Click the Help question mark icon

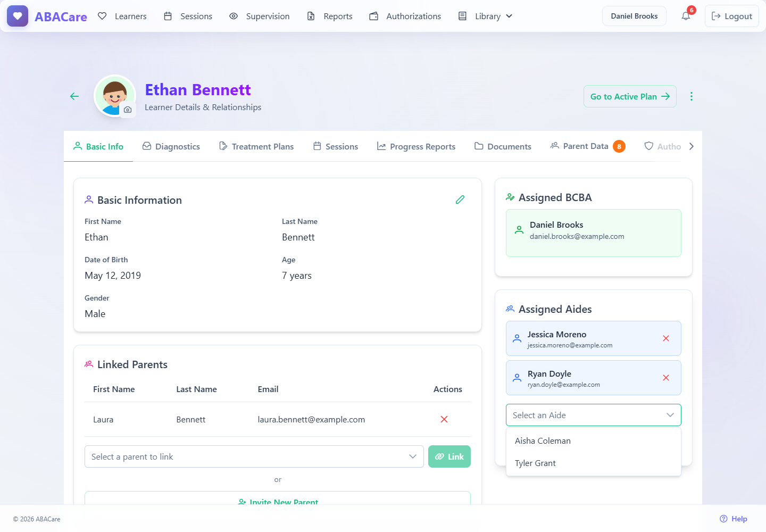(x=723, y=519)
